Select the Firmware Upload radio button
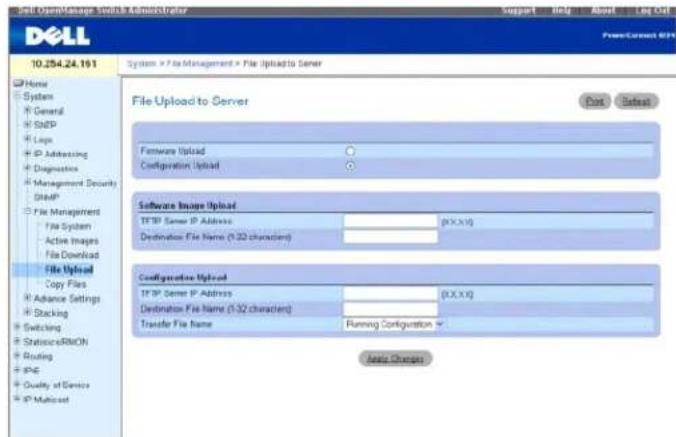The height and width of the screenshot is (437, 676). [x=350, y=151]
